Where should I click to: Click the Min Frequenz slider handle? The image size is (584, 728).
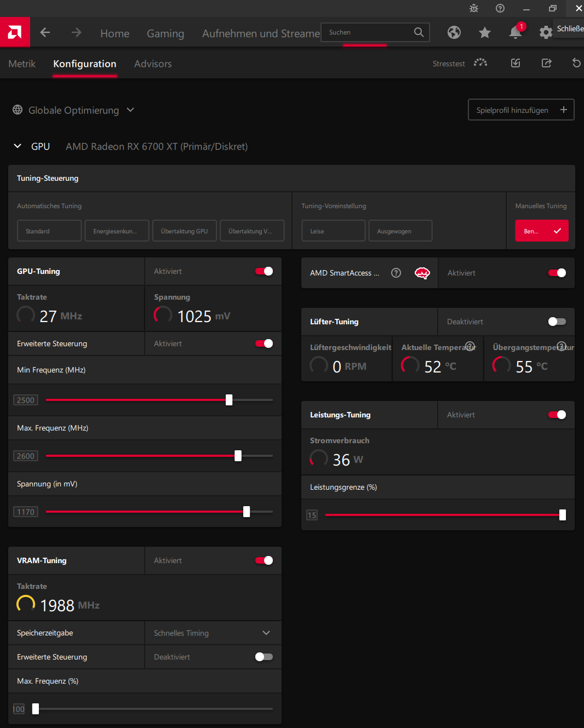click(229, 400)
